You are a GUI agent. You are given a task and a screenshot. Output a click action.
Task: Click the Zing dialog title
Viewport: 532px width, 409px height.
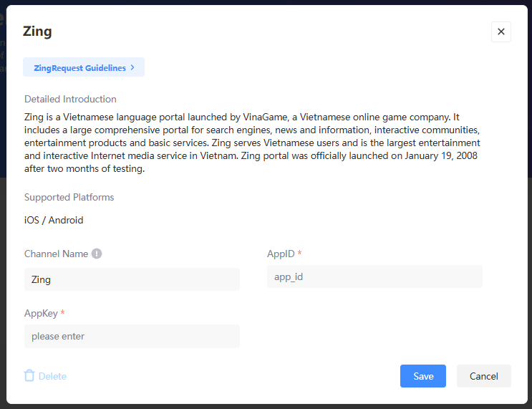[37, 32]
